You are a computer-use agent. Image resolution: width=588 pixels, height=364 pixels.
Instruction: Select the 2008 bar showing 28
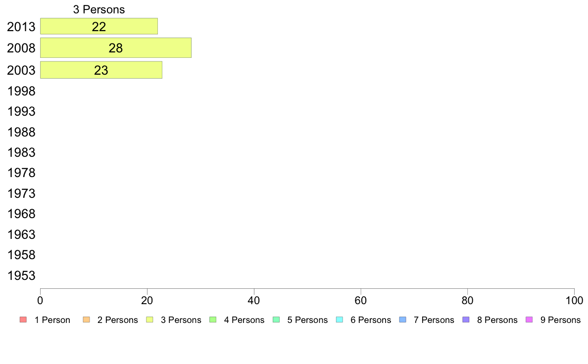coord(116,47)
